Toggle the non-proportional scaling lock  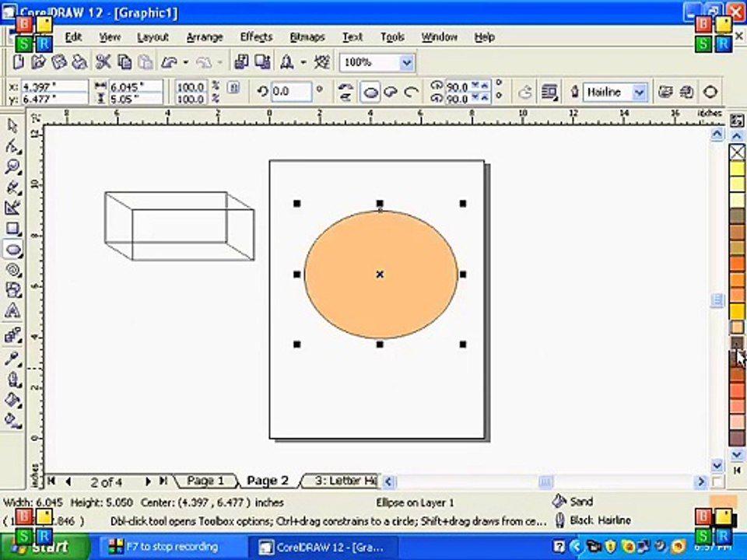point(233,88)
